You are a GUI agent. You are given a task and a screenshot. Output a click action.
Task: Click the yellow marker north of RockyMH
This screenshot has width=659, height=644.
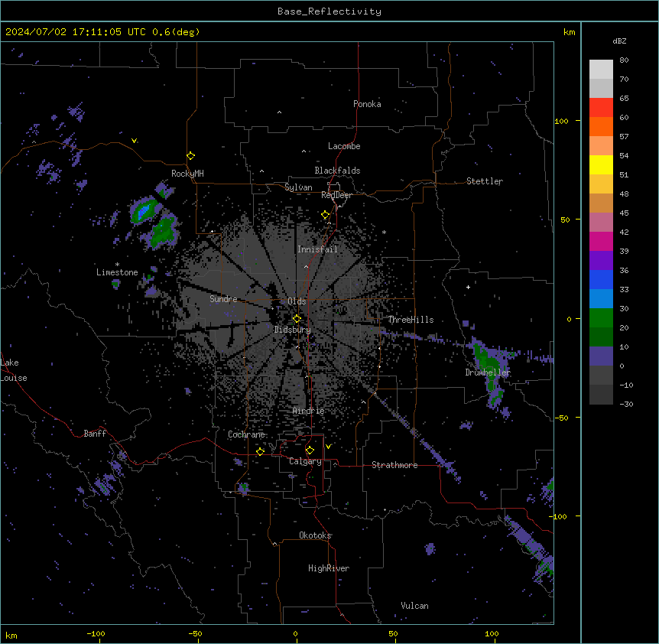pyautogui.click(x=191, y=155)
